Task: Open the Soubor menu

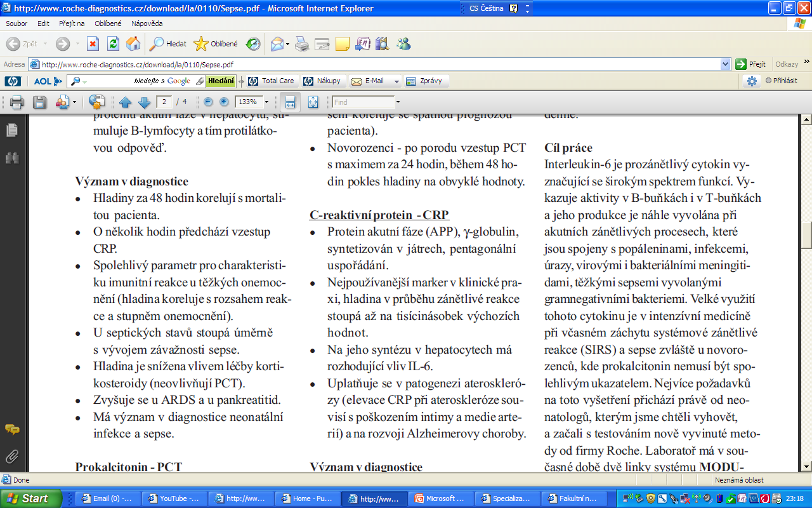Action: pos(16,23)
